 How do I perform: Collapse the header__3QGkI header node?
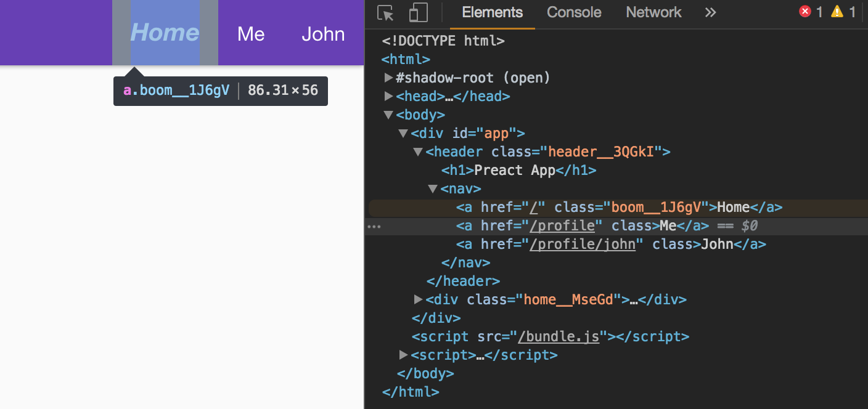(x=418, y=152)
